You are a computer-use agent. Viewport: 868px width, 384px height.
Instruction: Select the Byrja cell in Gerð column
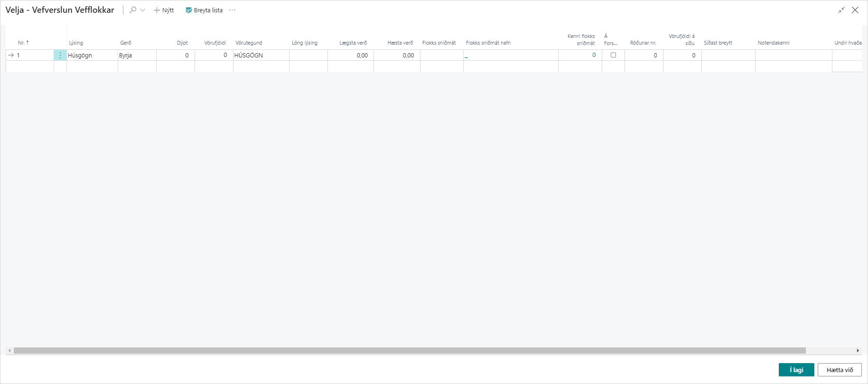pyautogui.click(x=137, y=56)
